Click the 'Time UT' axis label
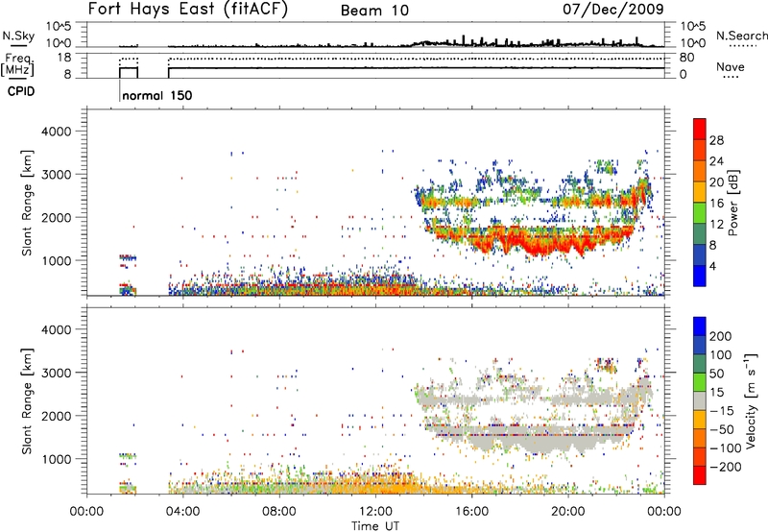 pos(375,526)
